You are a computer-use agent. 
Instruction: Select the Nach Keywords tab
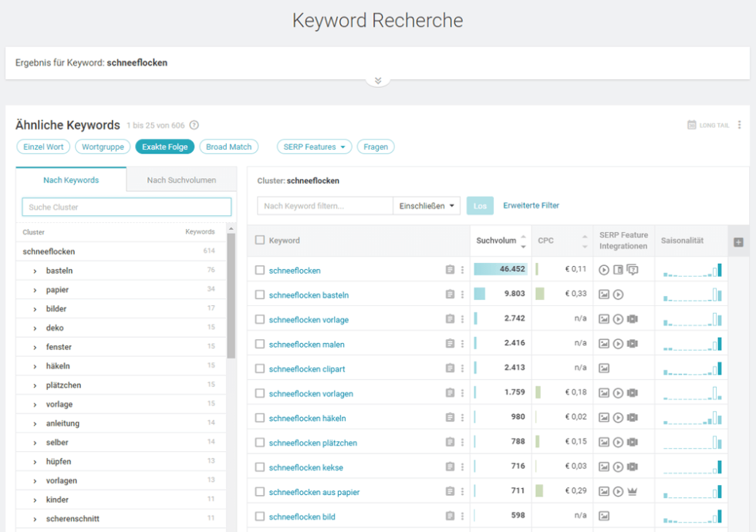click(x=70, y=179)
